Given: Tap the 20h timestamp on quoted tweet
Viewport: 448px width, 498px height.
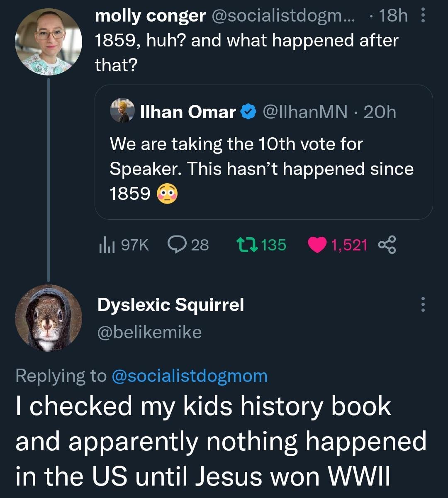Looking at the screenshot, I should 380,112.
